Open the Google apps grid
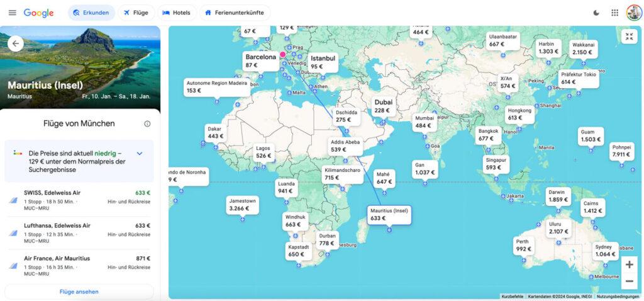The image size is (644, 301). (x=614, y=13)
